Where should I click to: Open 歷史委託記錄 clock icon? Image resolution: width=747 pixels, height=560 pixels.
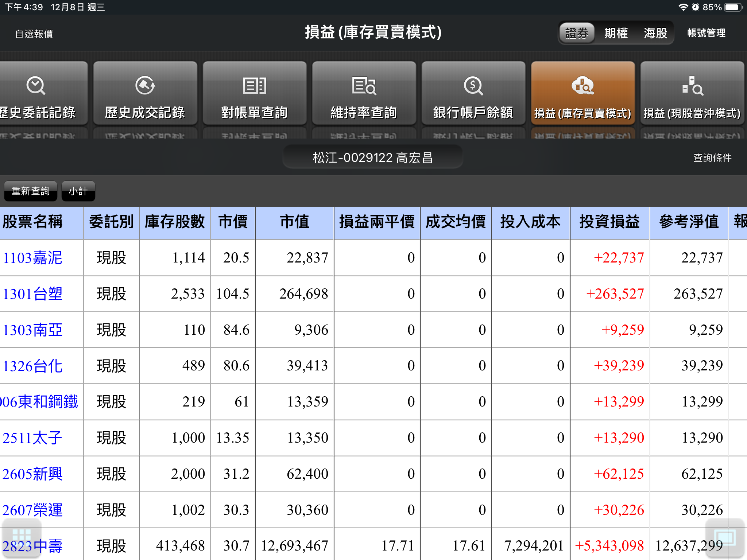(x=36, y=86)
